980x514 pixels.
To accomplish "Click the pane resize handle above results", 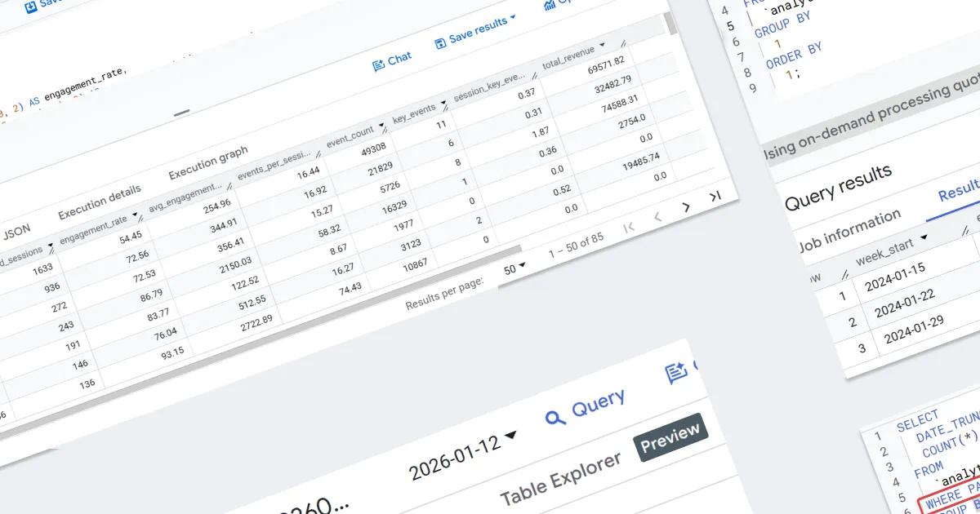I will 181,113.
